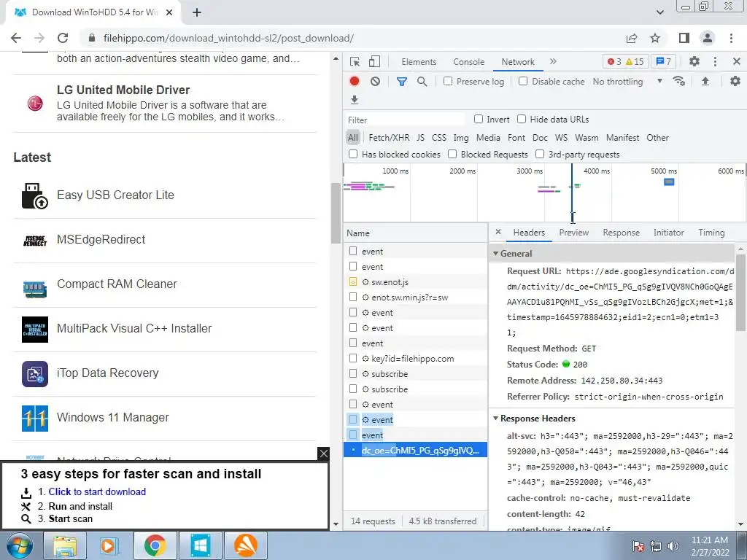The height and width of the screenshot is (560, 747).
Task: Open DevTools settings gear
Action: click(x=694, y=61)
